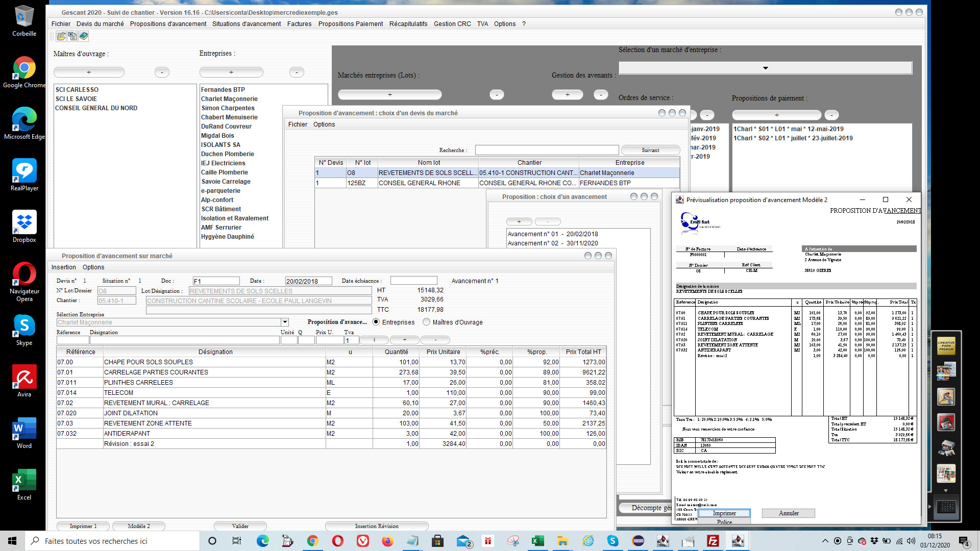Image resolution: width=980 pixels, height=551 pixels.
Task: Open the help book toolbar icon
Action: (x=84, y=36)
